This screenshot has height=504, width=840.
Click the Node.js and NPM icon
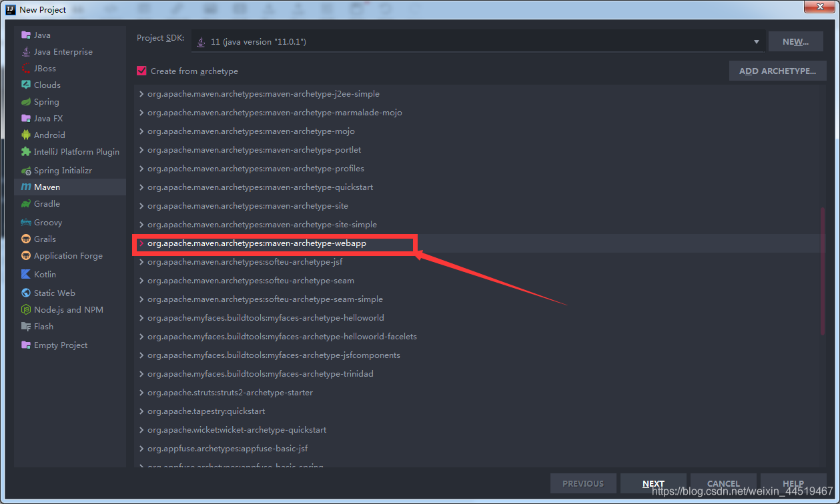(26, 310)
